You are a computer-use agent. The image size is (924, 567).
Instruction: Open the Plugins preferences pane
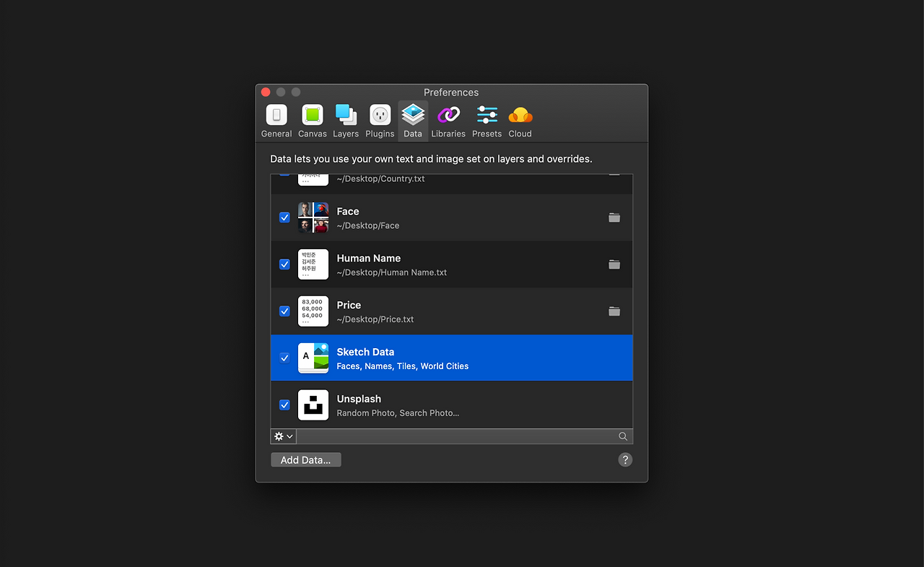[379, 120]
